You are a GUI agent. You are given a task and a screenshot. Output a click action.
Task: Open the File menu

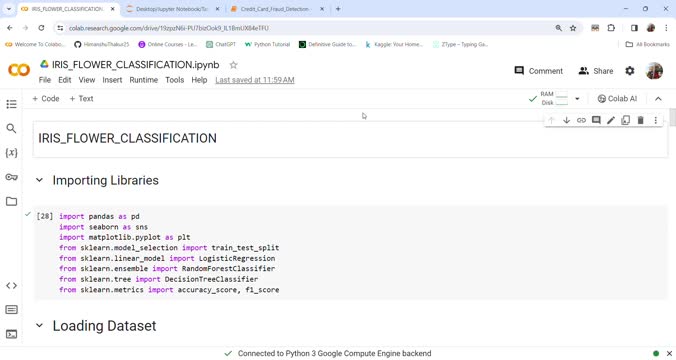(x=45, y=80)
